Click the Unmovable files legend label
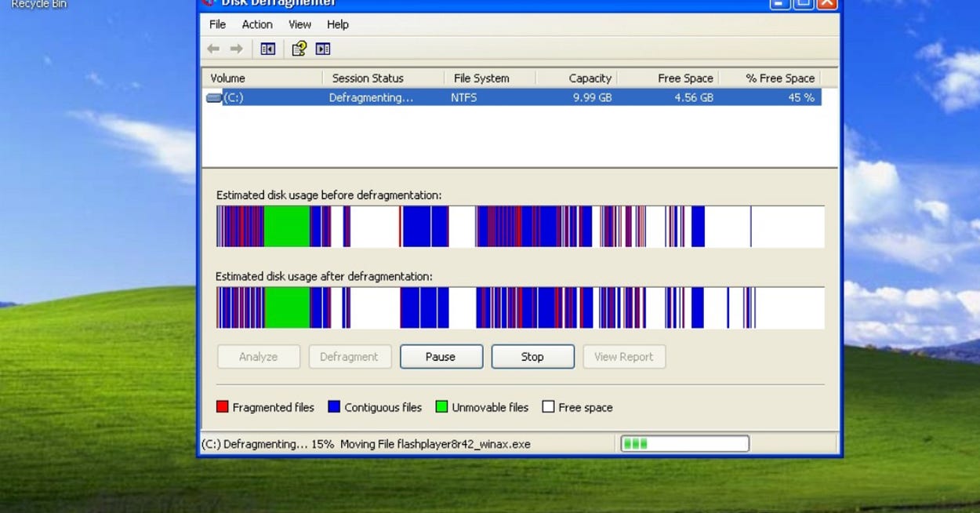 (x=490, y=407)
